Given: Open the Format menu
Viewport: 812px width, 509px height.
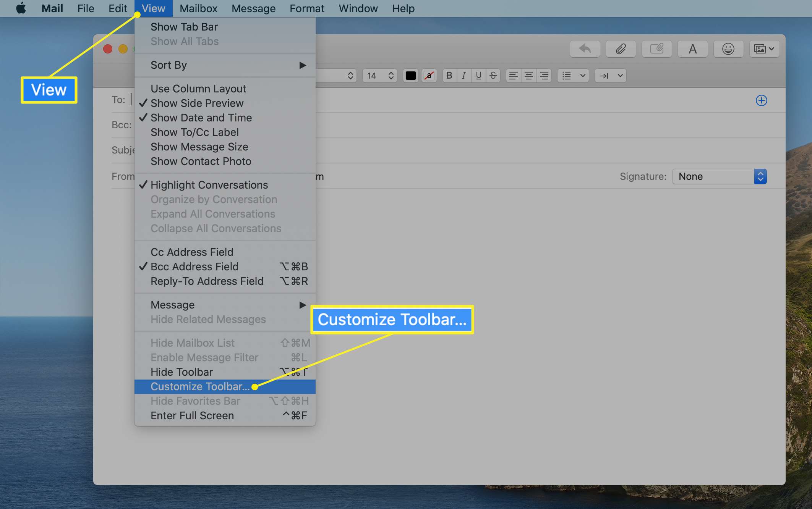Looking at the screenshot, I should (307, 8).
